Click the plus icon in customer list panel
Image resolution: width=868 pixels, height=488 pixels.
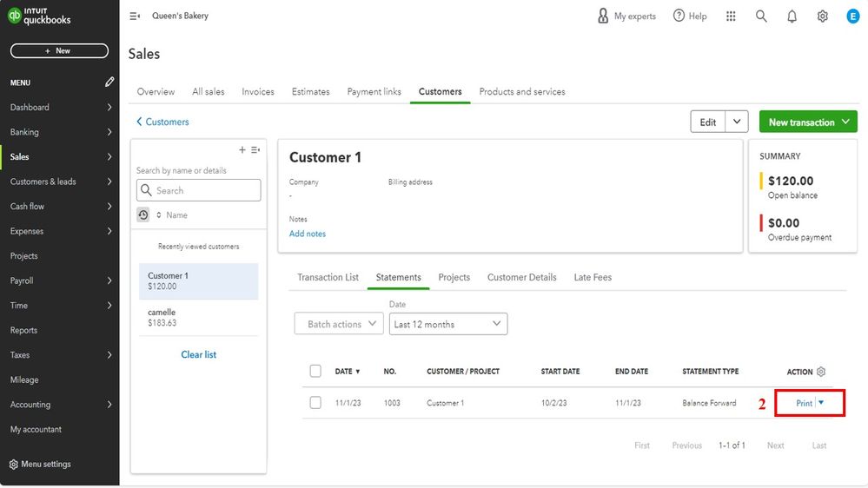tap(242, 150)
